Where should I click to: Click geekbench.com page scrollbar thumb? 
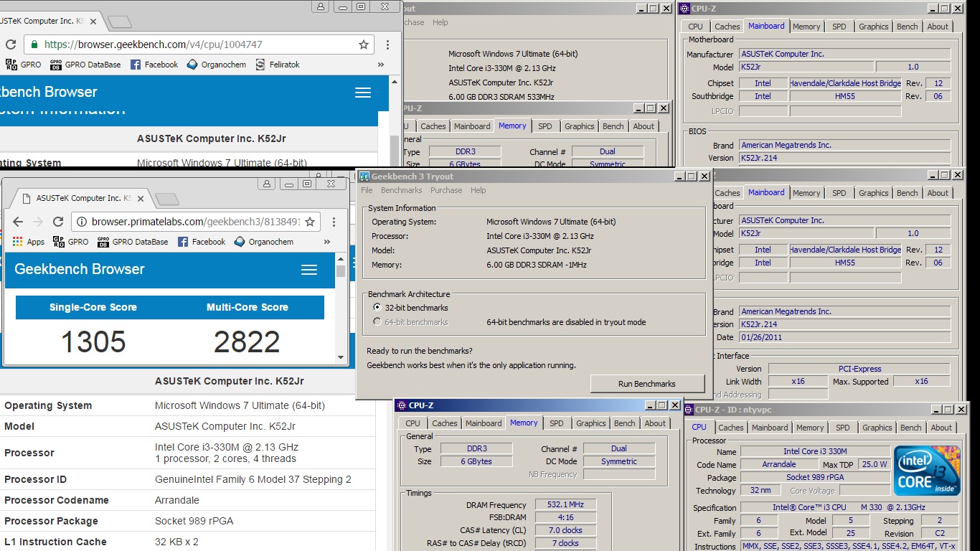coord(395,149)
